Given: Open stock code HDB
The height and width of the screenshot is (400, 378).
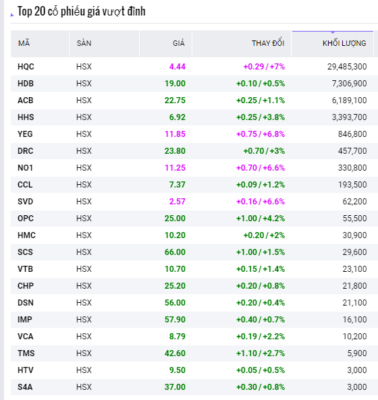Looking at the screenshot, I should point(26,84).
